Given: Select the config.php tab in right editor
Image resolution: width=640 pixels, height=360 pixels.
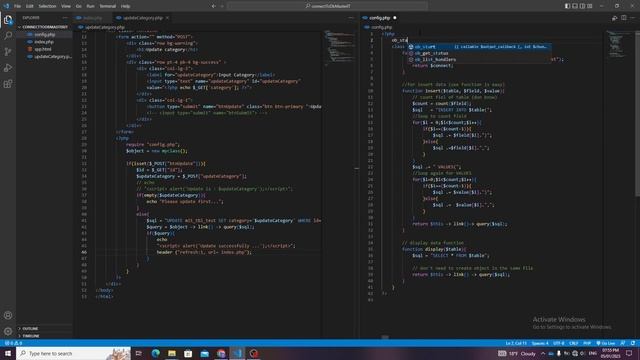Looking at the screenshot, I should (x=380, y=18).
